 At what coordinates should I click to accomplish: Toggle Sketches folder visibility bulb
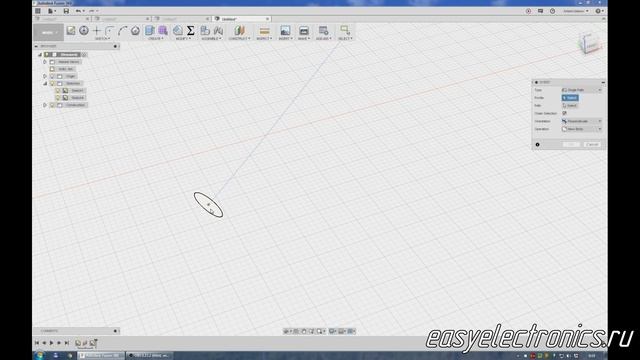52,83
